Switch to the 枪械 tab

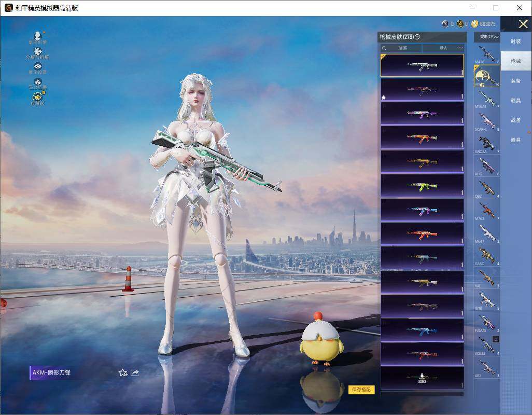[516, 61]
